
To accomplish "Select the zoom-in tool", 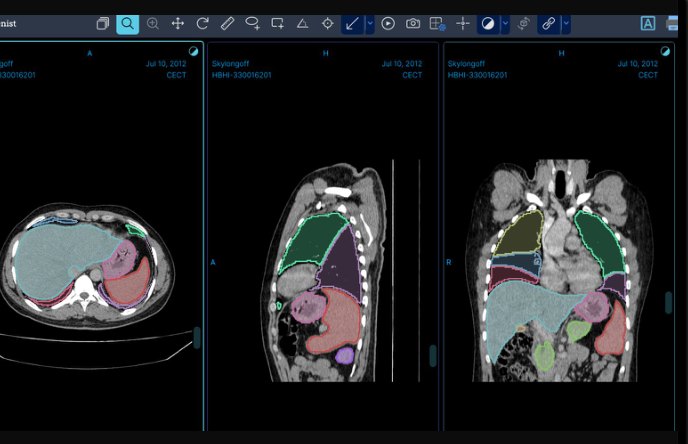I will 153,24.
